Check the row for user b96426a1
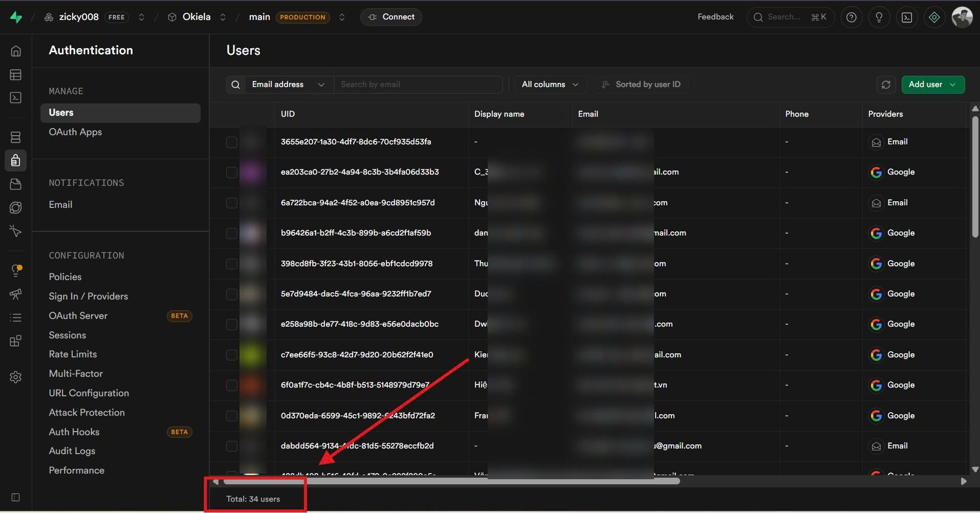Image resolution: width=980 pixels, height=513 pixels. point(232,233)
